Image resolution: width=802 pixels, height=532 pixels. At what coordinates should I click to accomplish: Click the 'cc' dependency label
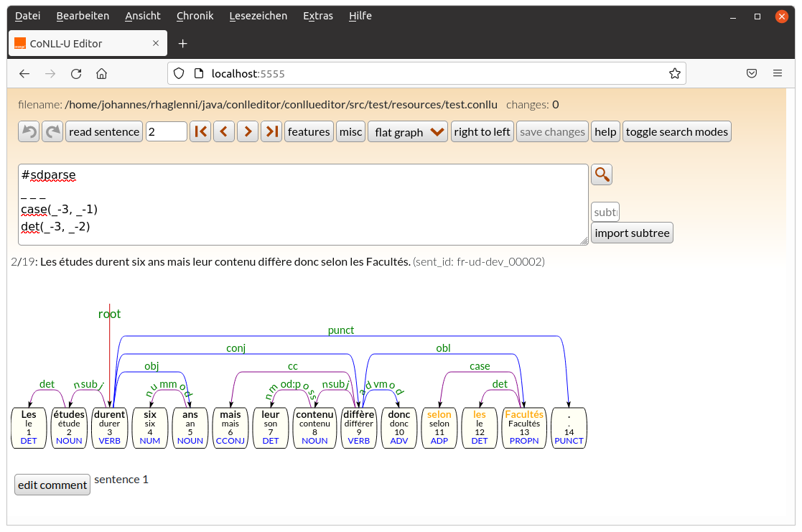(x=292, y=366)
